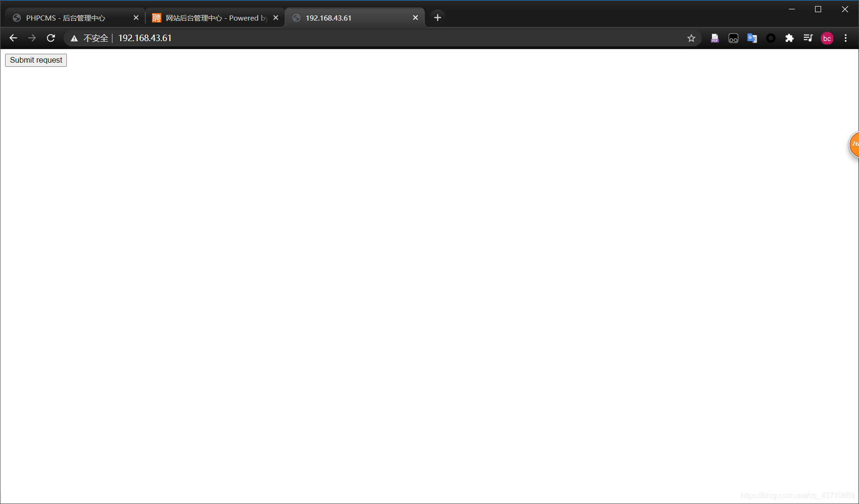The width and height of the screenshot is (859, 504).
Task: Click the Submit request button
Action: (36, 60)
